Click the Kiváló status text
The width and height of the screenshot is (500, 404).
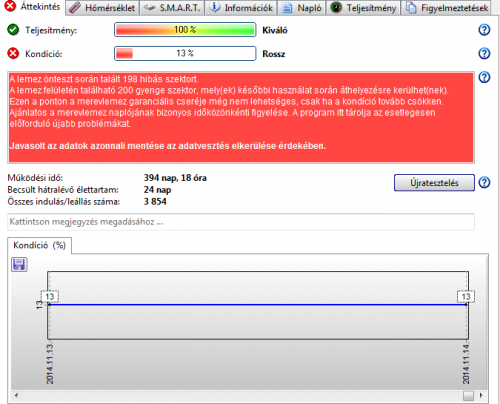click(x=275, y=30)
